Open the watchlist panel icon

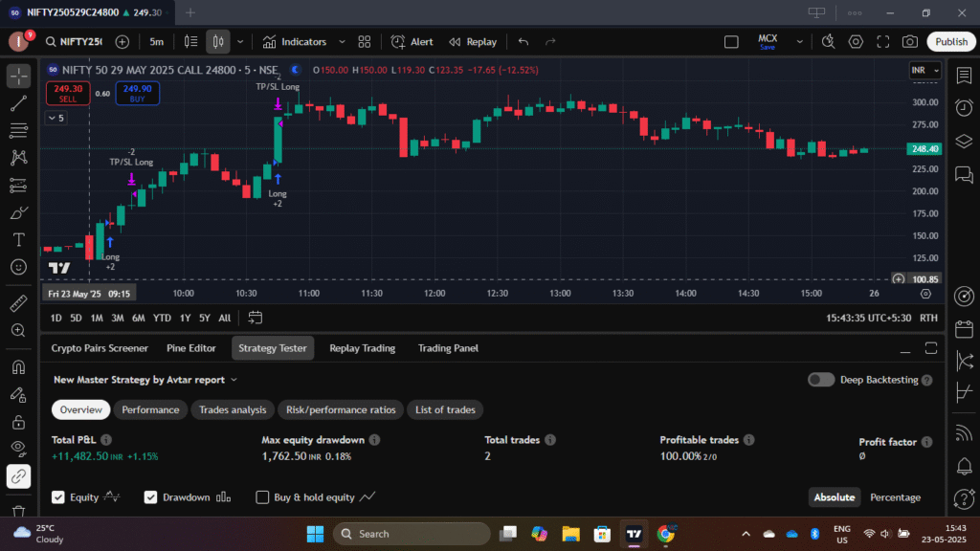click(x=964, y=76)
